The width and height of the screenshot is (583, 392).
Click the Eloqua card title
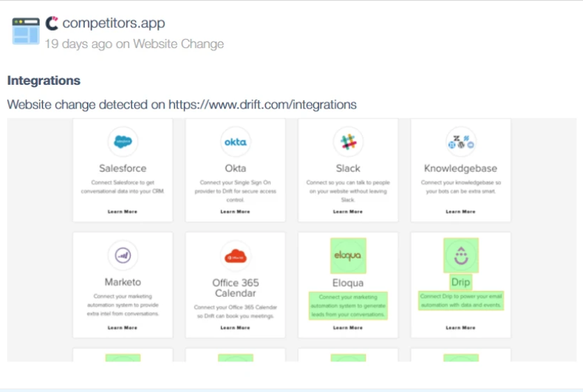click(348, 283)
